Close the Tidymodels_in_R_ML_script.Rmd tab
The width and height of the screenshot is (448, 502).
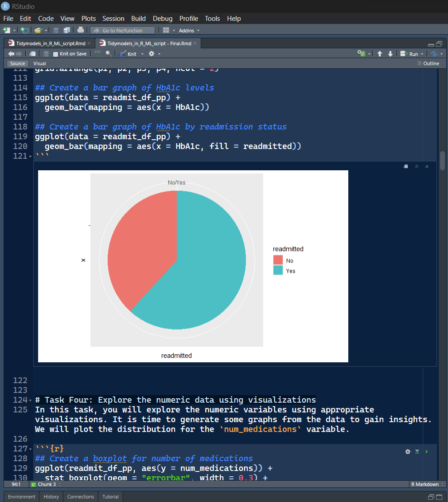tap(89, 43)
